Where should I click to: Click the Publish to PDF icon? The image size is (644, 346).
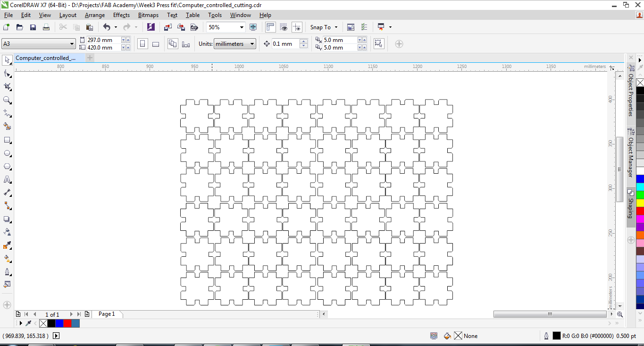tap(194, 27)
